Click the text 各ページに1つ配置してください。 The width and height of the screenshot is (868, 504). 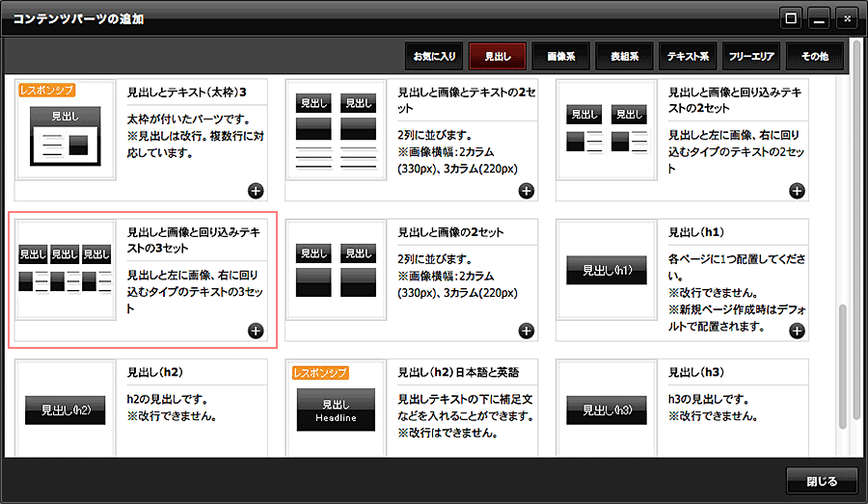pyautogui.click(x=737, y=267)
